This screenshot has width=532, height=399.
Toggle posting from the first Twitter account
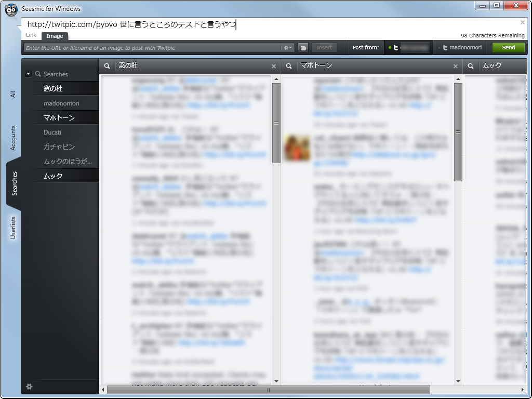click(x=409, y=47)
